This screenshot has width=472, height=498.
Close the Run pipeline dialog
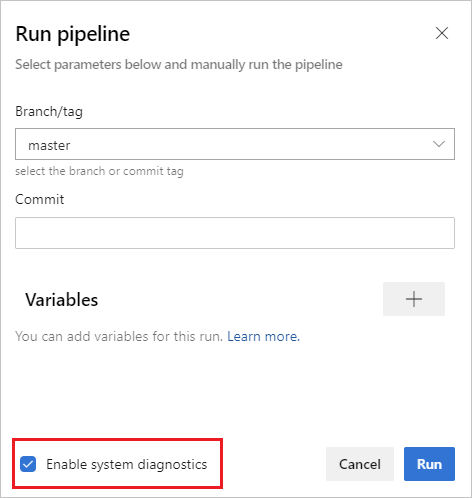[x=442, y=33]
